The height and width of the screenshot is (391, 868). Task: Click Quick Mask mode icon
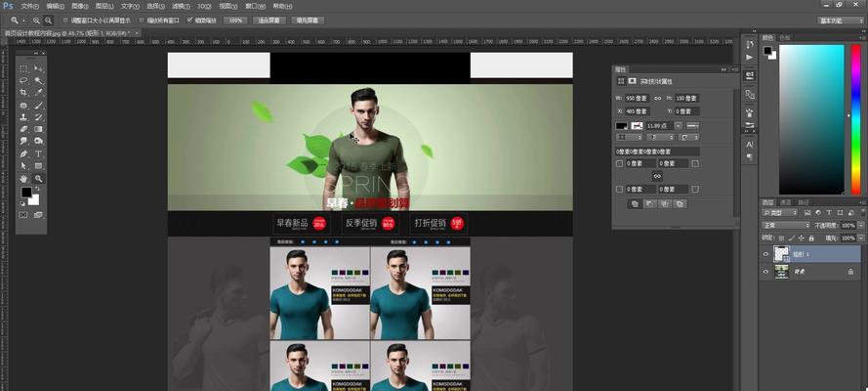(23, 215)
